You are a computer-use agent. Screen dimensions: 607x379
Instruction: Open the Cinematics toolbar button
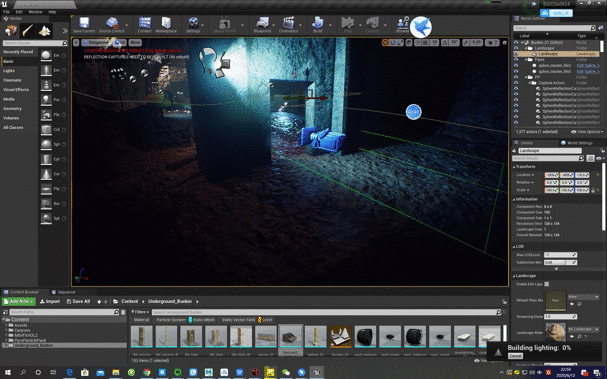point(288,25)
